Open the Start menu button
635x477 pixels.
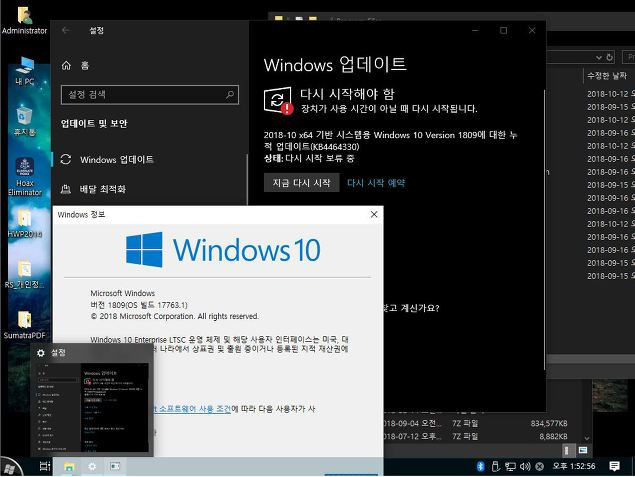click(x=10, y=467)
